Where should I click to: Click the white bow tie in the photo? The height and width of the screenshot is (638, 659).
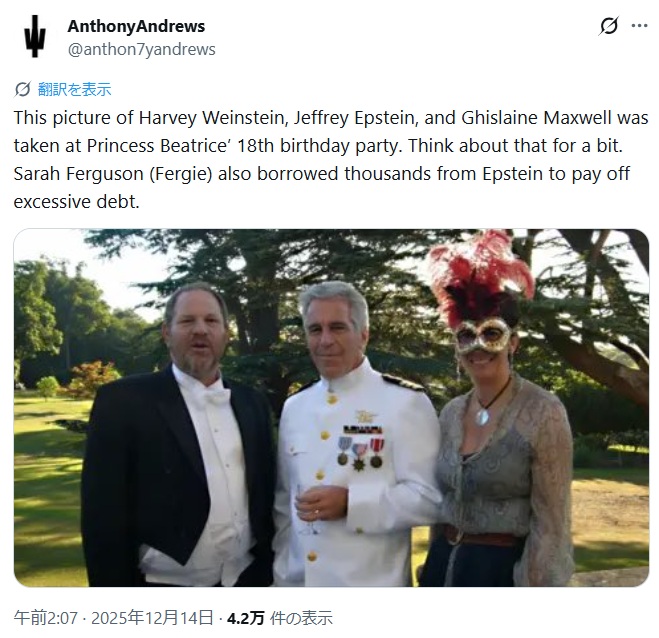pyautogui.click(x=216, y=396)
